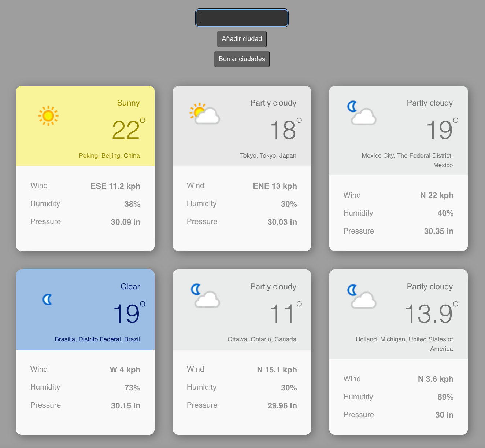Image resolution: width=485 pixels, height=448 pixels.
Task: Select the Tokyo, Tokyo, Japan location text
Action: click(x=268, y=156)
